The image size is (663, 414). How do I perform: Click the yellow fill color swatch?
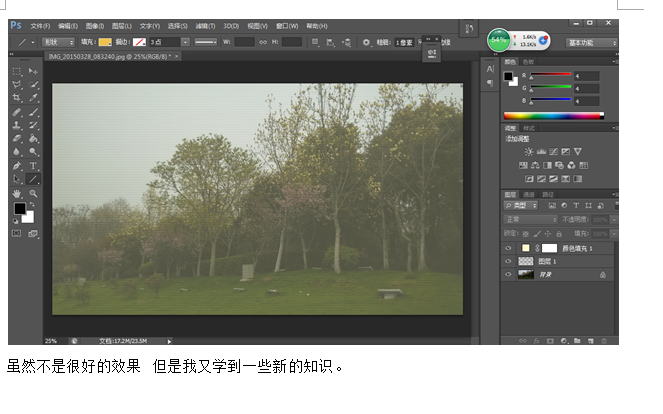click(105, 42)
